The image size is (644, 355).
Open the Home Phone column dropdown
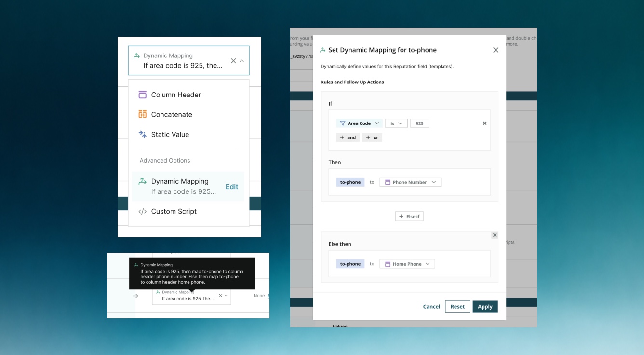(x=407, y=264)
